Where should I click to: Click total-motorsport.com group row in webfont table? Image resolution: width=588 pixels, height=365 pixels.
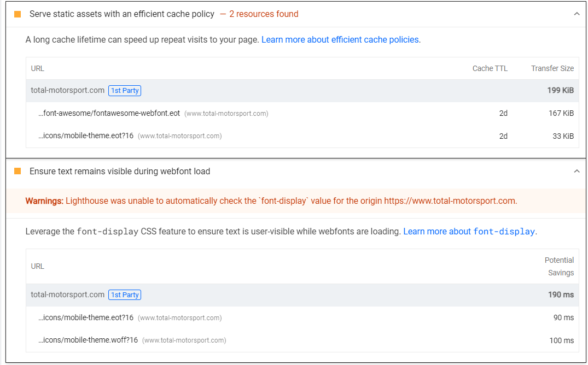coord(302,295)
